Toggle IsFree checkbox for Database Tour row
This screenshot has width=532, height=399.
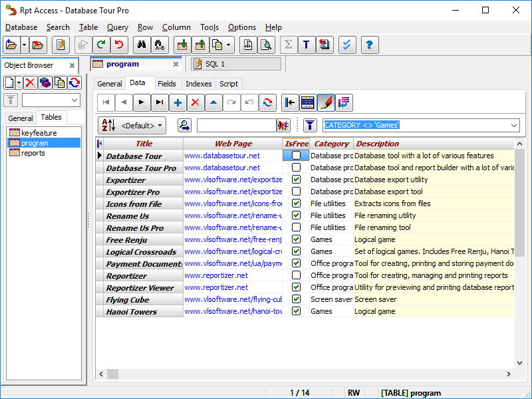pos(296,156)
